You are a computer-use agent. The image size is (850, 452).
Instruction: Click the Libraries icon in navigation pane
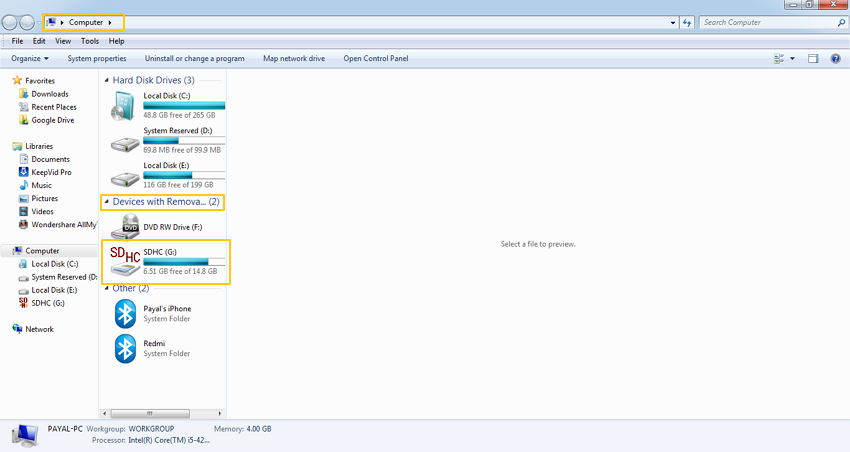click(17, 146)
